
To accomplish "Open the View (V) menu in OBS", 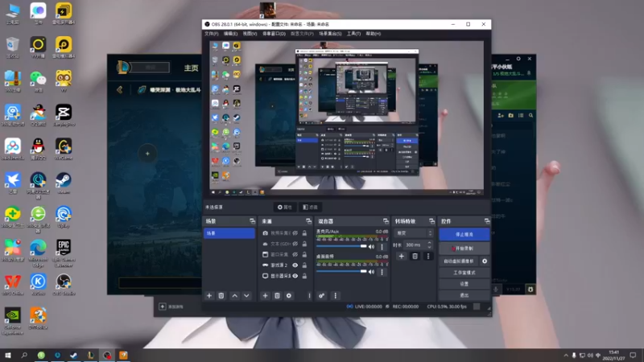I will coord(250,34).
